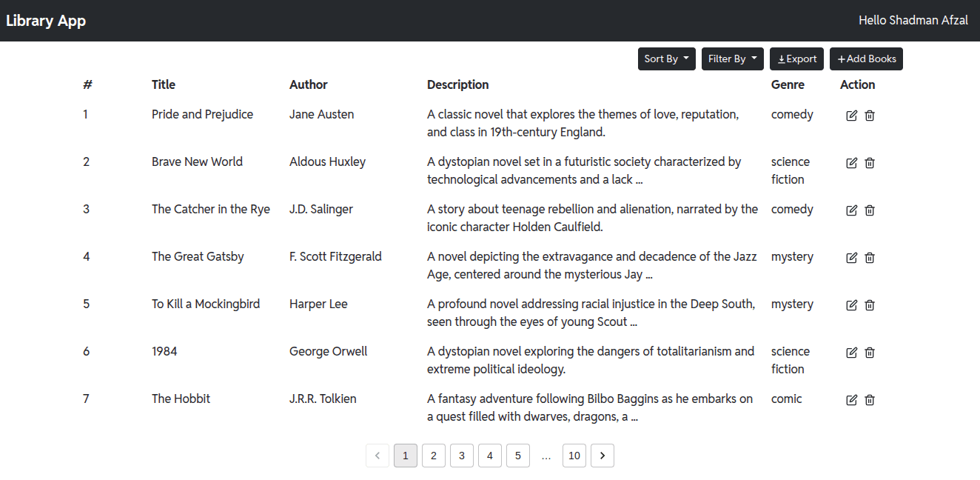
Task: Open the Sort By dropdown
Action: click(x=667, y=59)
